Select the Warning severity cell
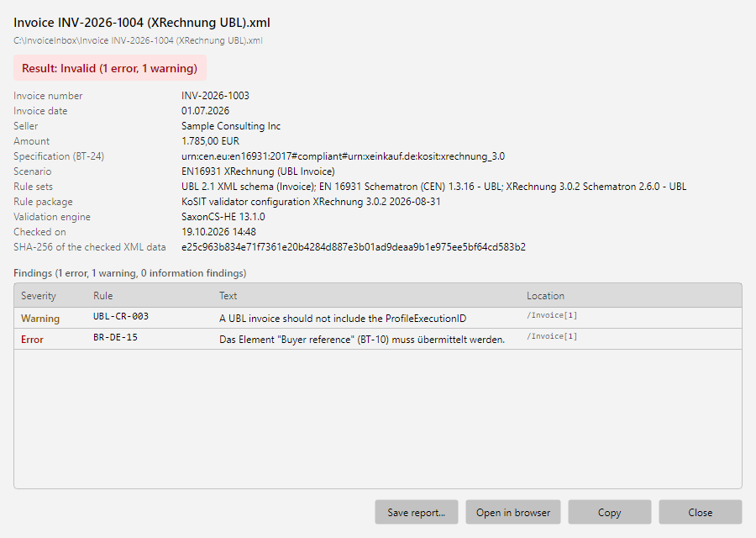The height and width of the screenshot is (538, 756). (40, 319)
